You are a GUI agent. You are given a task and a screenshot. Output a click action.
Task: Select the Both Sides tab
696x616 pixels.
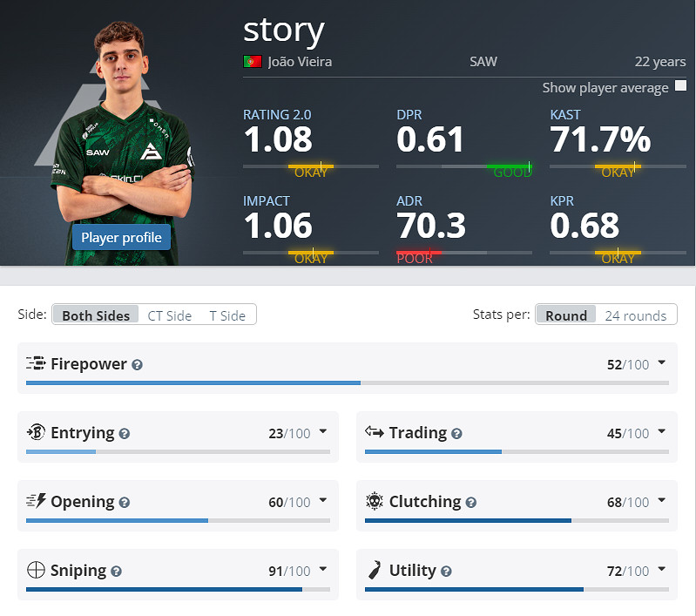[x=96, y=315]
